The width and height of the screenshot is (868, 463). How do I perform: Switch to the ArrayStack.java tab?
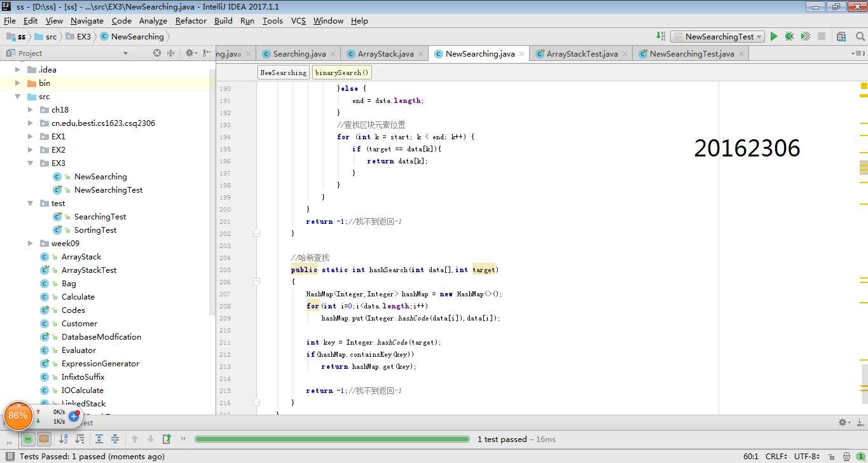(385, 54)
